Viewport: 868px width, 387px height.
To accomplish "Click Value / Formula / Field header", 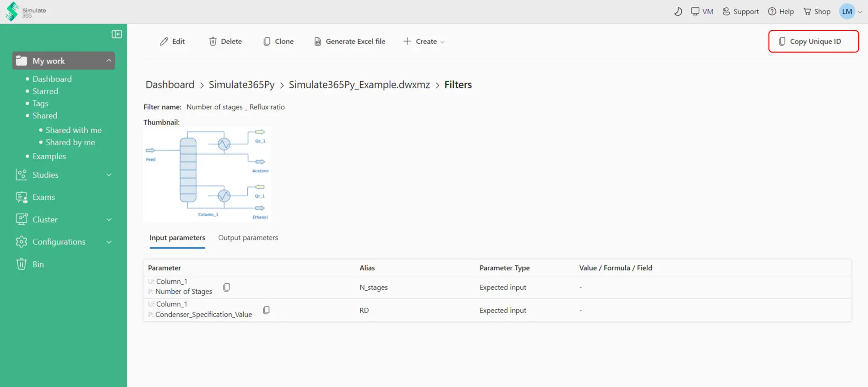I will (616, 268).
